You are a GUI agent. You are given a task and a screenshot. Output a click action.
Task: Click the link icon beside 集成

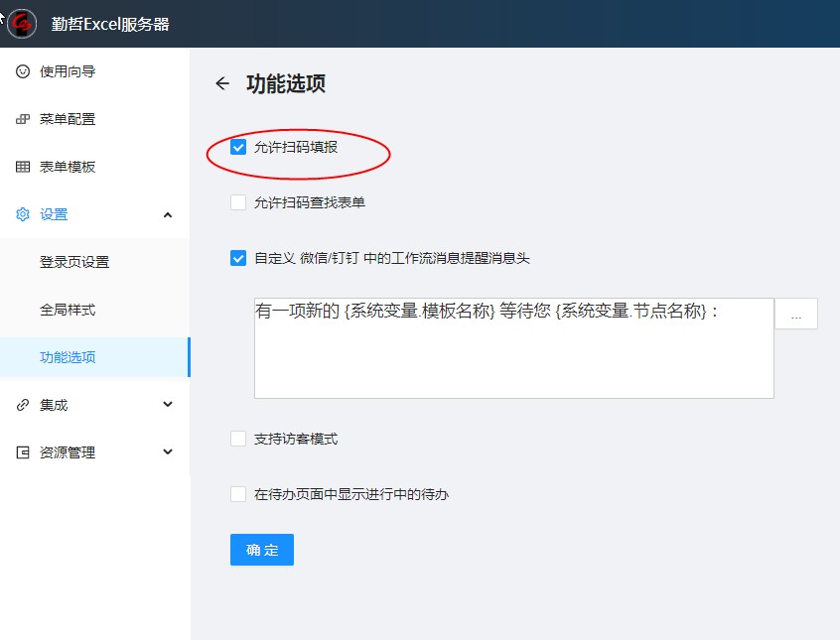(x=23, y=405)
